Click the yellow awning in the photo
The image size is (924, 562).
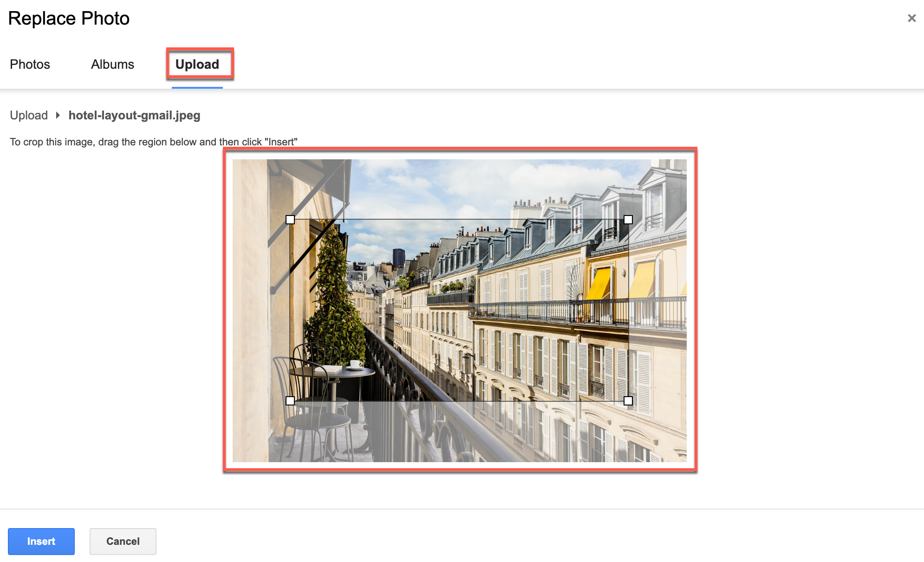(x=599, y=282)
